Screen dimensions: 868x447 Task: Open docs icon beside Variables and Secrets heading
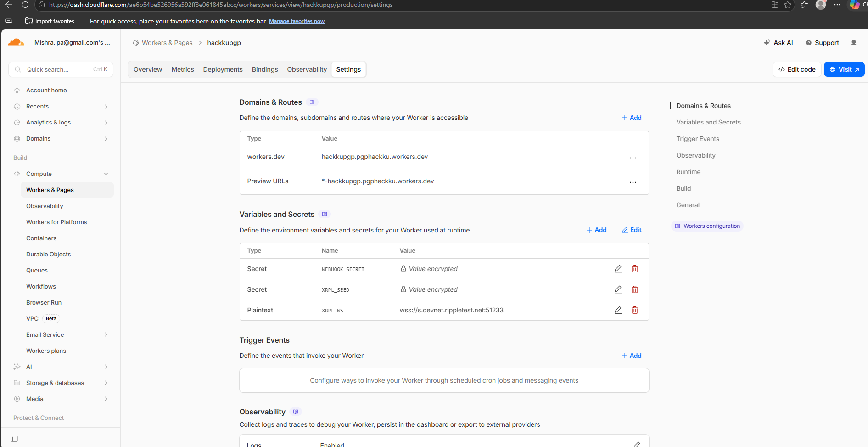pos(325,214)
